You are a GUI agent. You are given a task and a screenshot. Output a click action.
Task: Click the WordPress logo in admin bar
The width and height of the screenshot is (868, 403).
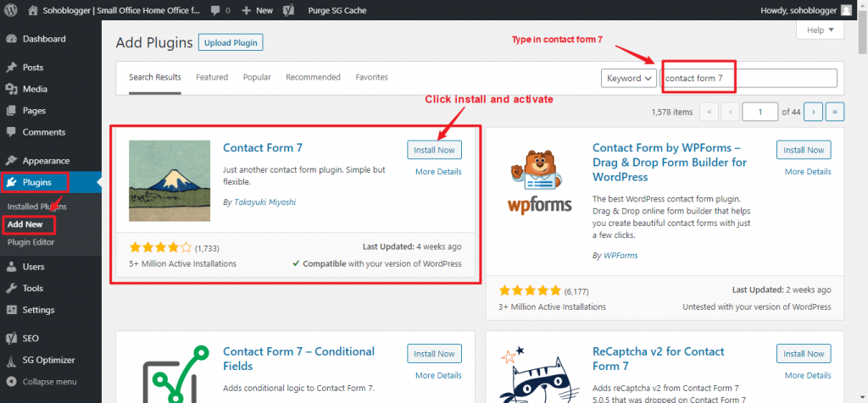coord(12,10)
